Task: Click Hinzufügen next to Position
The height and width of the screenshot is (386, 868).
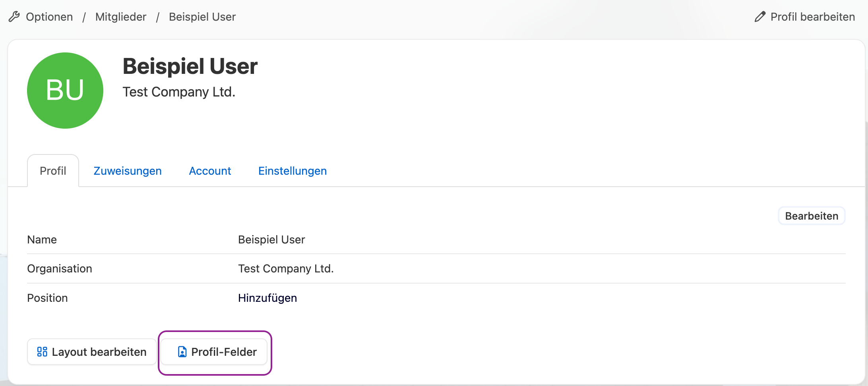Action: coord(267,298)
